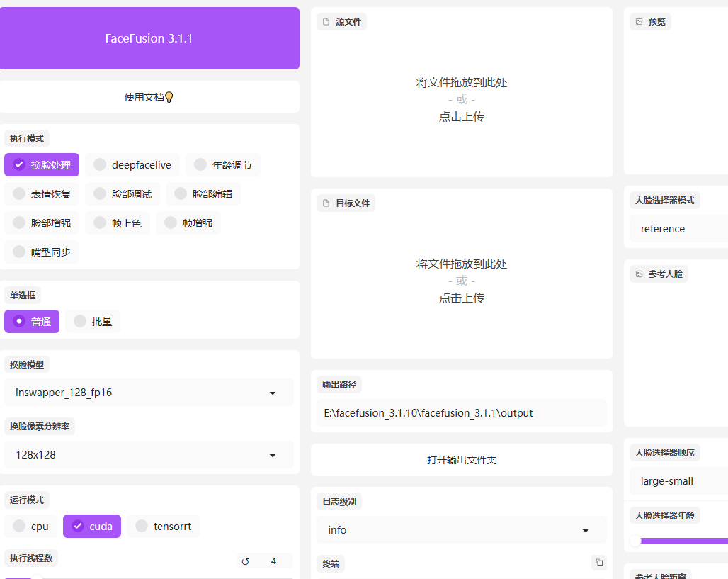Screen dimensions: 728x579
Task: Toggle the 年龄调节 mode option
Action: tap(223, 165)
